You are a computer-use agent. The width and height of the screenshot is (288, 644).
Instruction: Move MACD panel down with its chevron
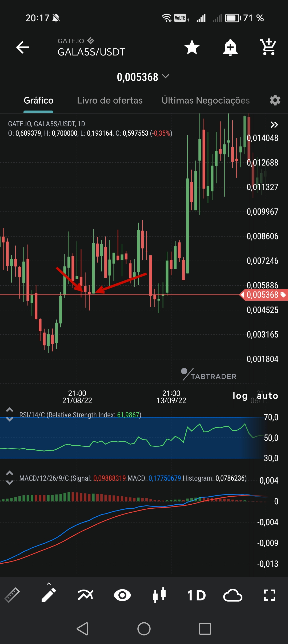point(10,482)
